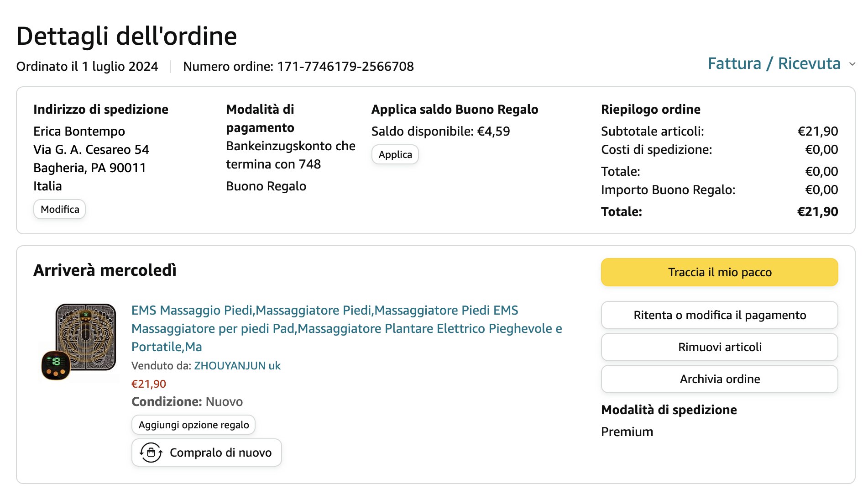868x495 pixels.
Task: Click Aggiungi opzione regalo
Action: [x=193, y=425]
